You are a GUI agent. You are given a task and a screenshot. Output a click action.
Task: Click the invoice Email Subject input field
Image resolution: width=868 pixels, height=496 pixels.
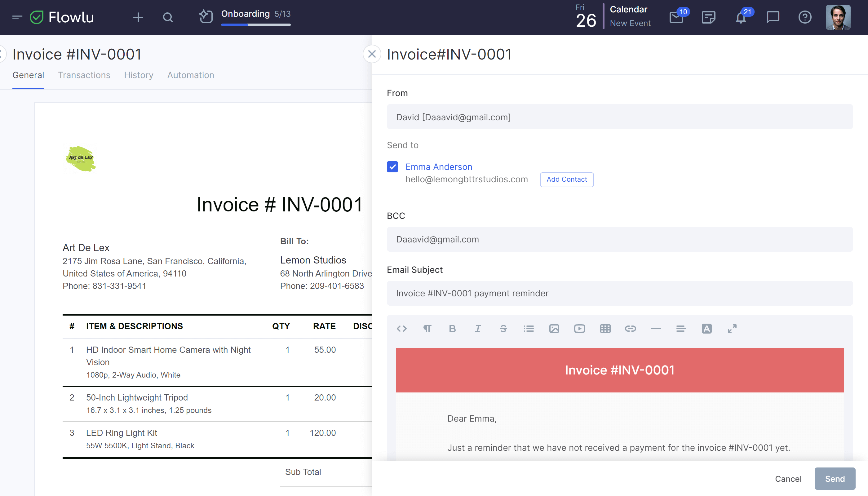621,293
